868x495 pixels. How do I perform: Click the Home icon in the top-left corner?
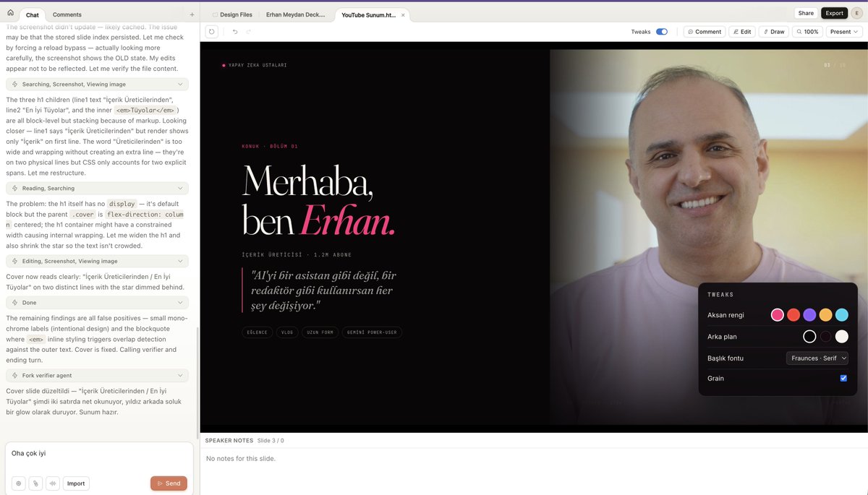pos(9,13)
